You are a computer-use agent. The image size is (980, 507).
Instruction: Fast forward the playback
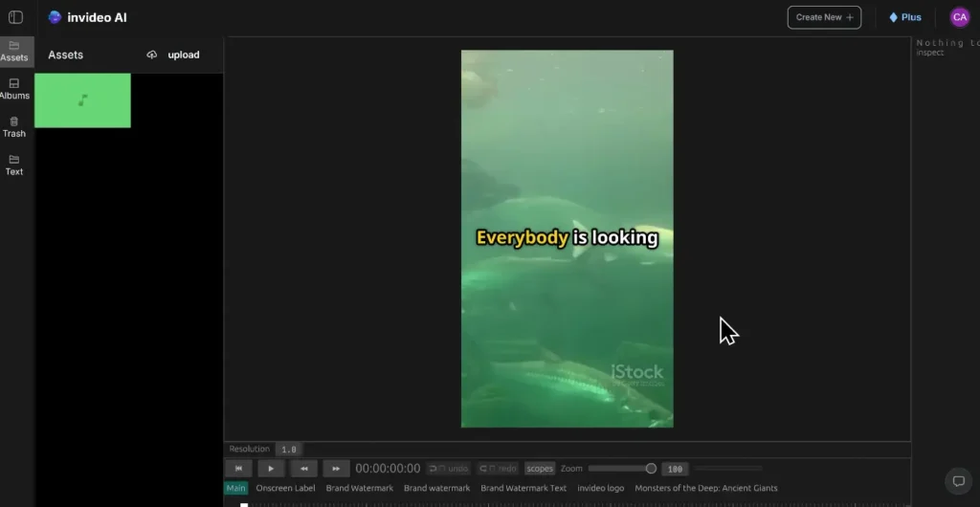[336, 469]
